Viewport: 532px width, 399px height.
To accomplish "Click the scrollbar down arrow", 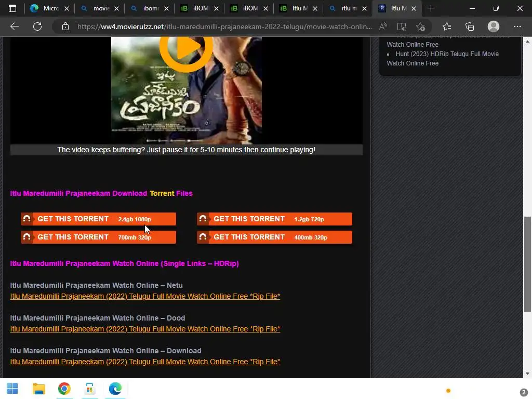I will 527,374.
